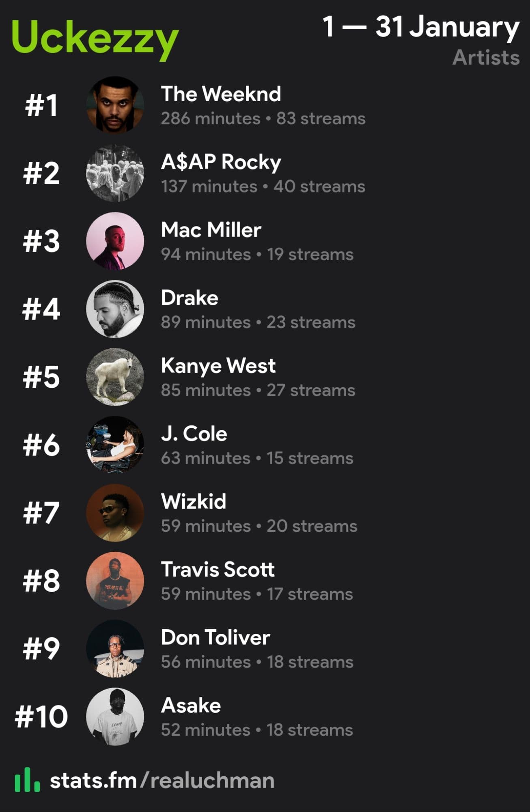The image size is (530, 812).
Task: Select the #10 rank label
Action: [x=41, y=717]
